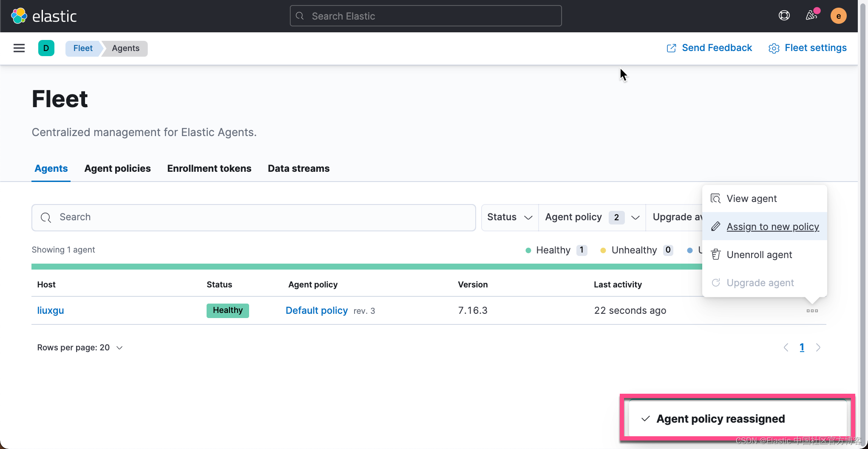Open the help menu lifebuoy icon
This screenshot has width=868, height=449.
pos(784,16)
